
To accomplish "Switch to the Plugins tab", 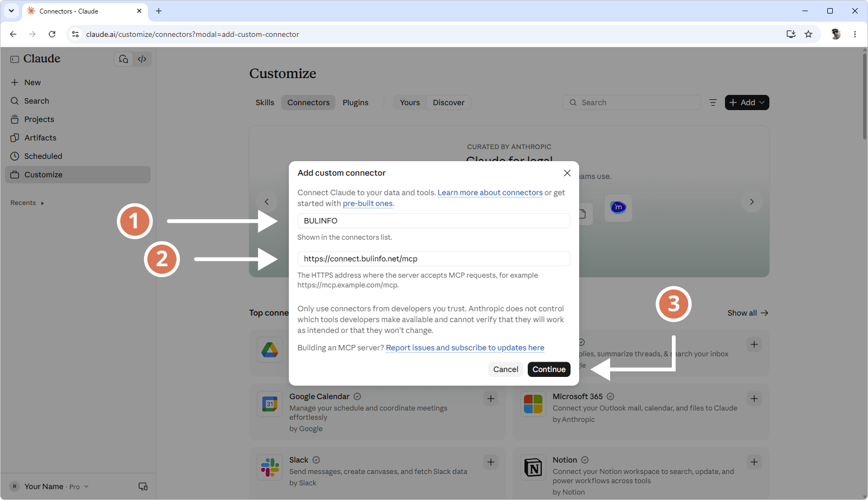I will [x=355, y=102].
